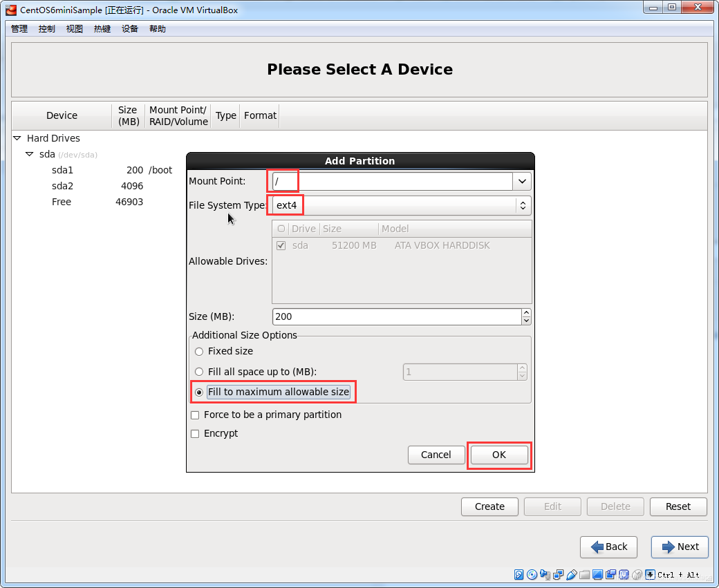
Task: Increase Size (MB) with up arrow
Action: click(526, 312)
